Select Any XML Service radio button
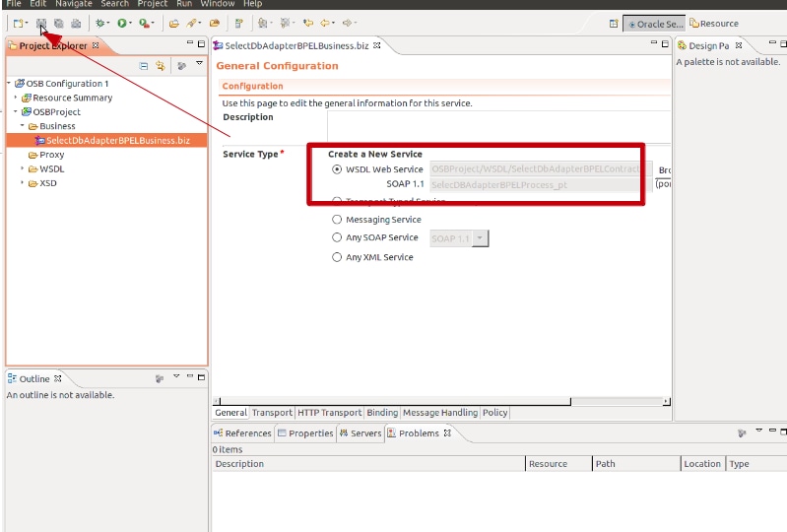This screenshot has height=532, width=787. [337, 257]
